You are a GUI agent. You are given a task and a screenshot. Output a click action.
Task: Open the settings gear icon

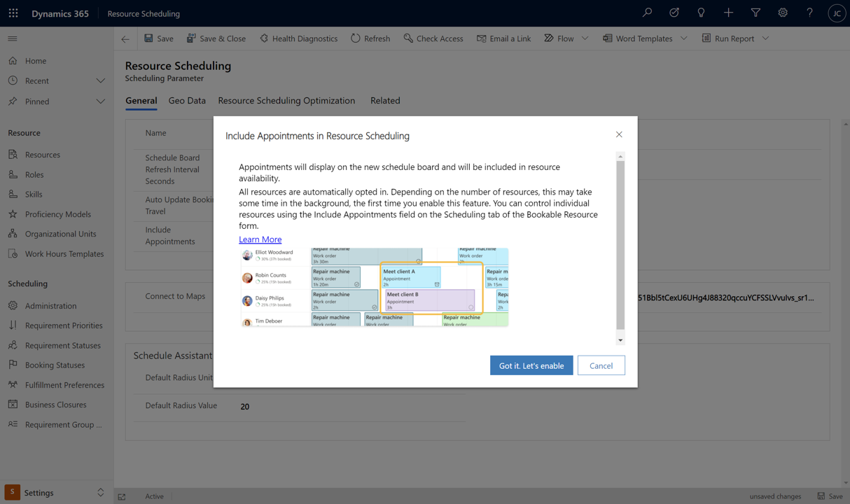[x=783, y=13]
